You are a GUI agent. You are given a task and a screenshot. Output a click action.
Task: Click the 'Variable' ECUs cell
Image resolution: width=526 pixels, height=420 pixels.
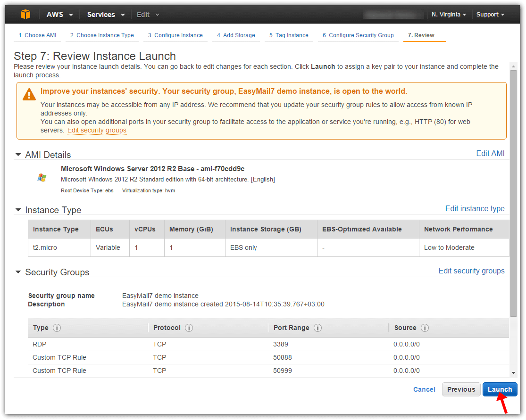pyautogui.click(x=110, y=247)
